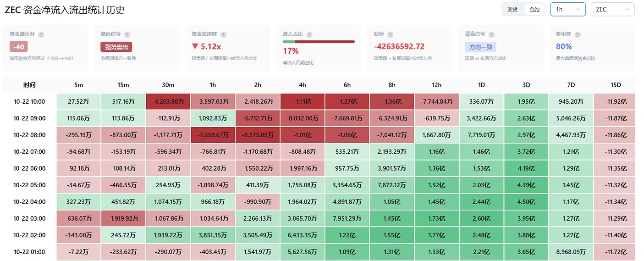644x261 pixels.
Task: Open help icon beside 集中度
Action: click(x=577, y=34)
